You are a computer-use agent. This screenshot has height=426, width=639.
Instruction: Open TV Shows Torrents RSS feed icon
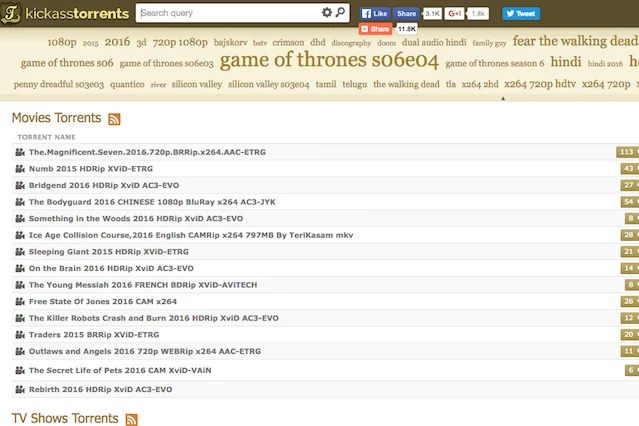point(132,419)
